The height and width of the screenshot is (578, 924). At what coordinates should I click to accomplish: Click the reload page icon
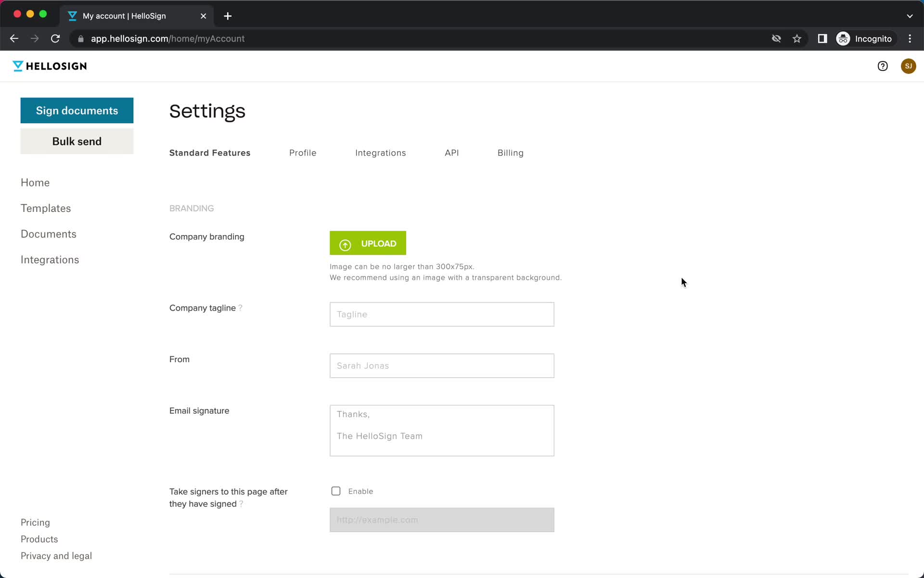[x=56, y=39]
